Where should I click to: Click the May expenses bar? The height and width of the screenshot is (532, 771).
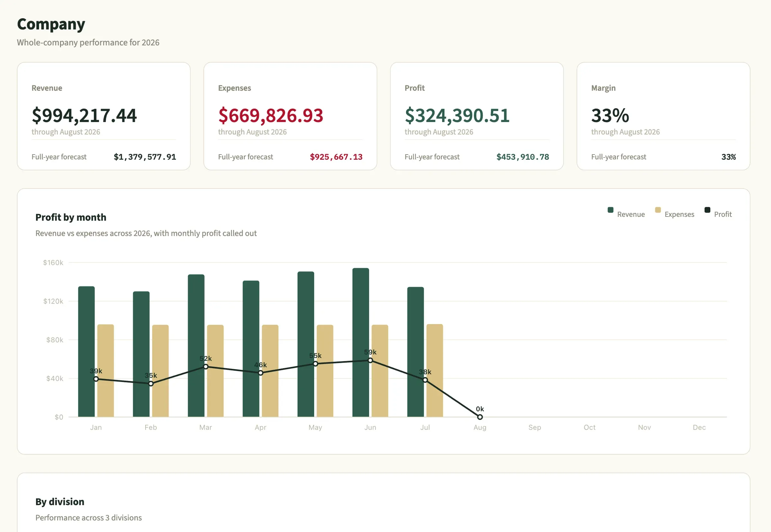pos(325,371)
